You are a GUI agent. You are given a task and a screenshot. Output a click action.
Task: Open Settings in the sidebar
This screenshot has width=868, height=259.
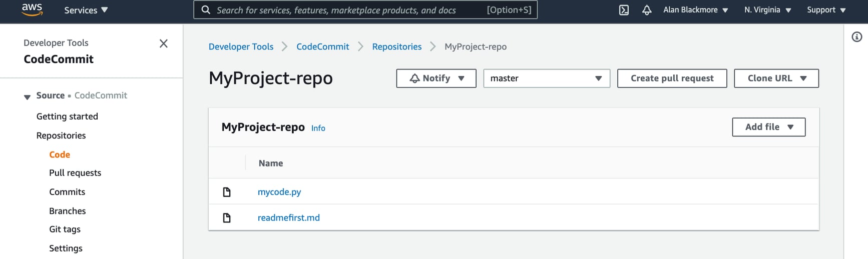click(66, 248)
